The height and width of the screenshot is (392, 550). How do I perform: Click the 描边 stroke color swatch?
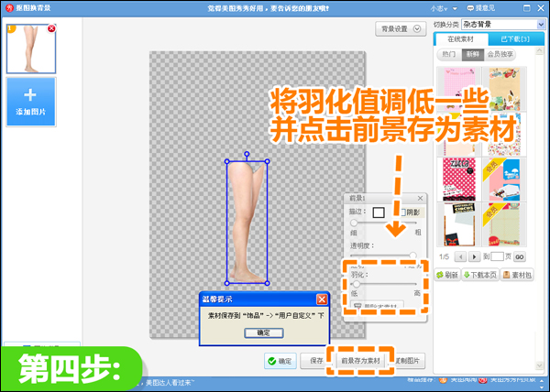[x=379, y=212]
